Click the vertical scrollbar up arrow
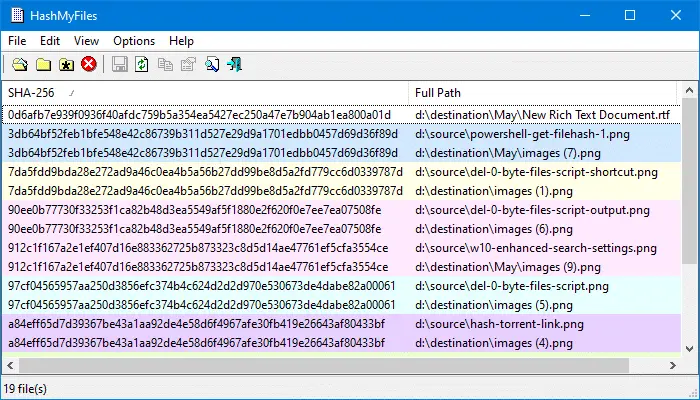 [x=689, y=91]
